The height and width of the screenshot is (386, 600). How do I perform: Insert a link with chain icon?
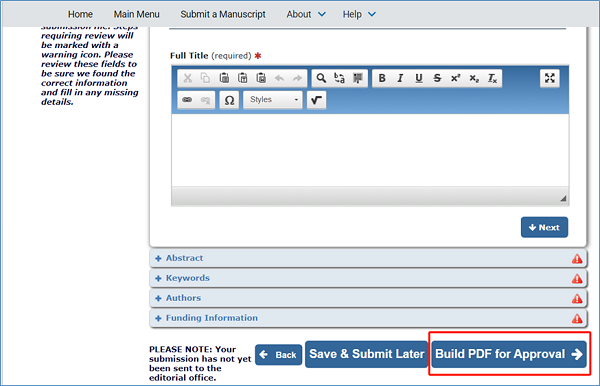[x=187, y=100]
